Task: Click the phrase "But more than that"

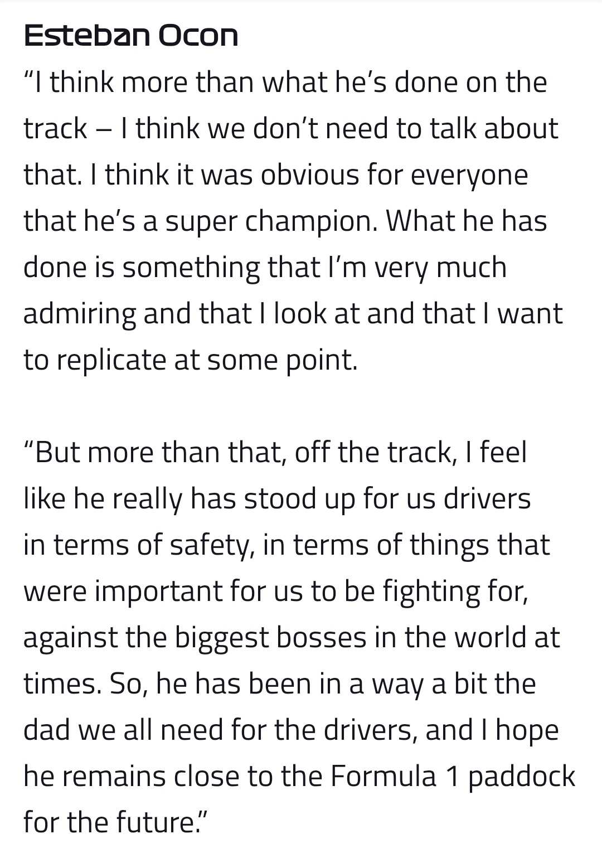Action: pos(161,453)
